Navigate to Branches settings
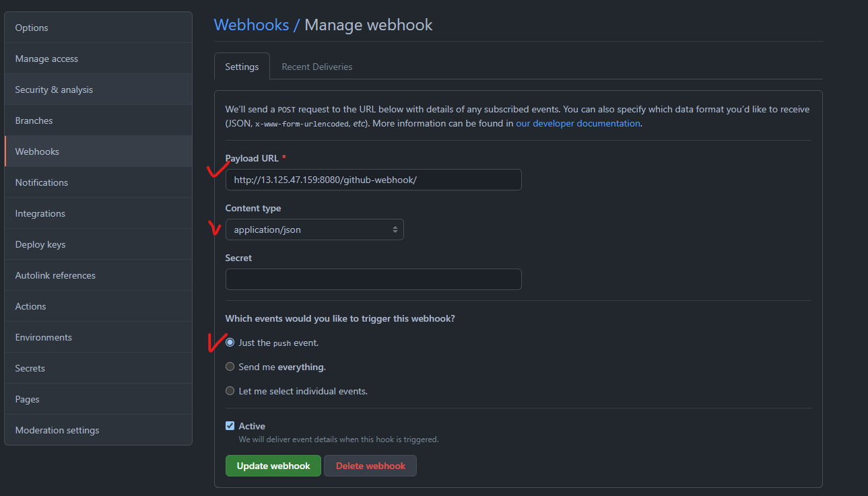The height and width of the screenshot is (496, 868). click(34, 120)
